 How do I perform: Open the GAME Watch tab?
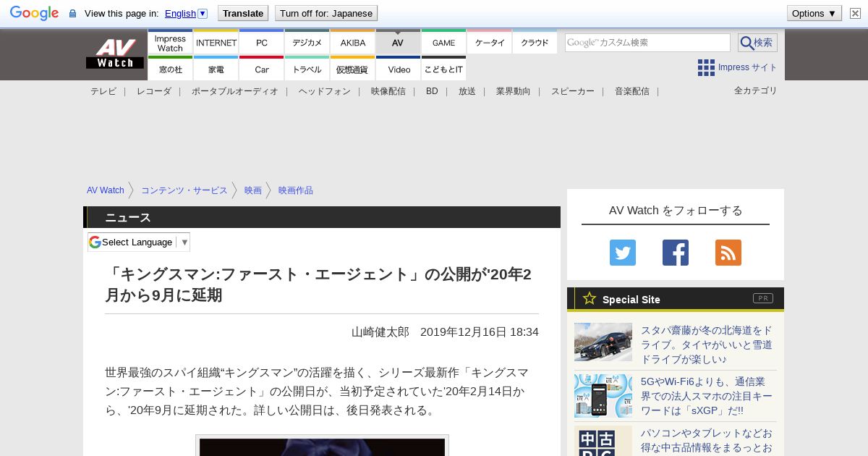point(443,43)
